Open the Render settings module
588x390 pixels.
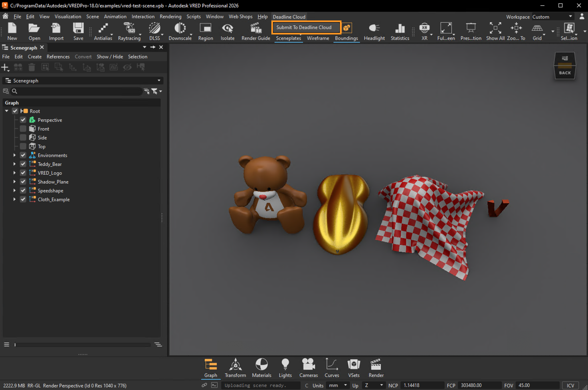click(376, 368)
